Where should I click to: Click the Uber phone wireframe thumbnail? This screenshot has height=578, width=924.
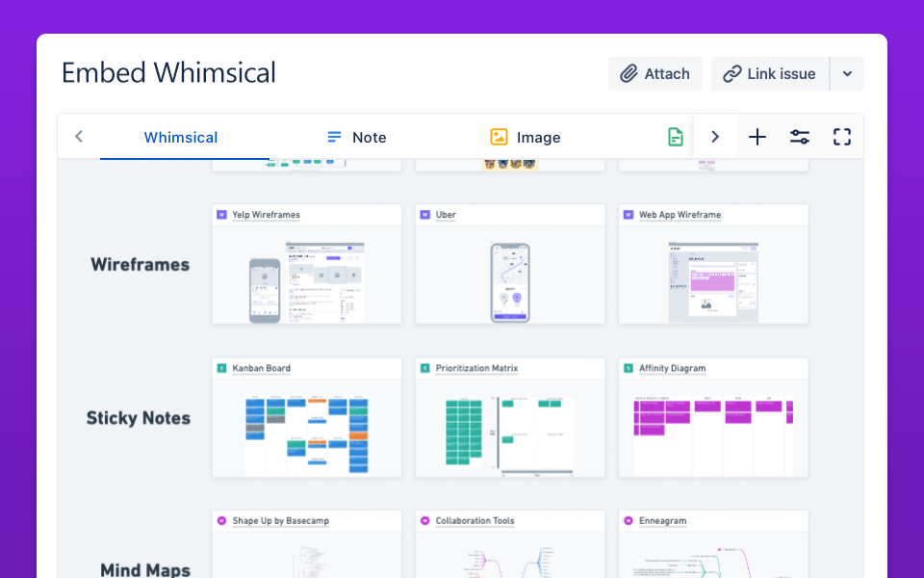pos(510,282)
